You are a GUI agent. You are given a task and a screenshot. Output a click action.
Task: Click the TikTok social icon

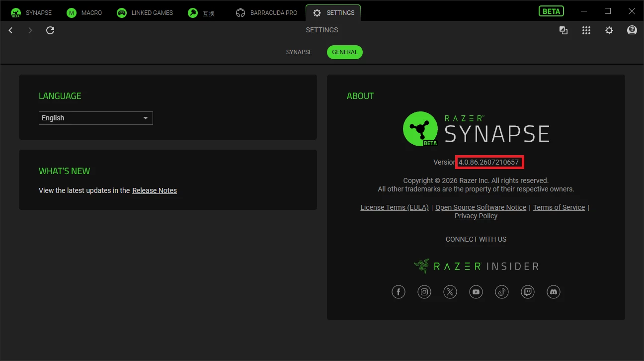pos(502,292)
